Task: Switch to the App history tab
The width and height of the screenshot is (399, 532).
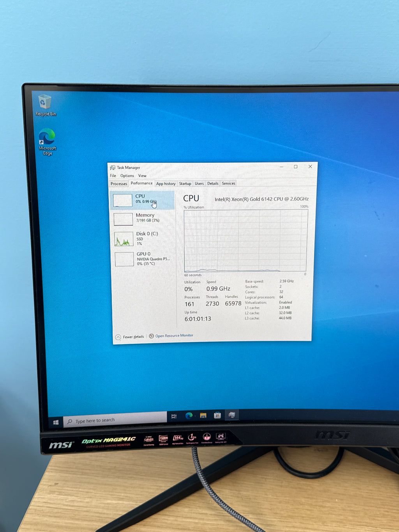Action: tap(166, 184)
